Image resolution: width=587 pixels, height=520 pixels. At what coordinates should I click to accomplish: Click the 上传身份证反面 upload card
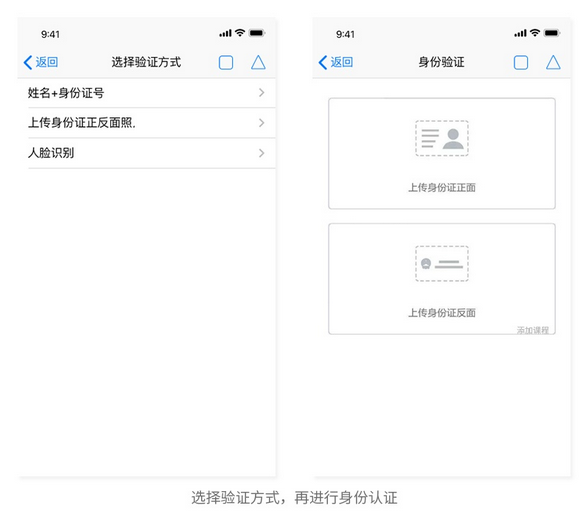point(442,279)
